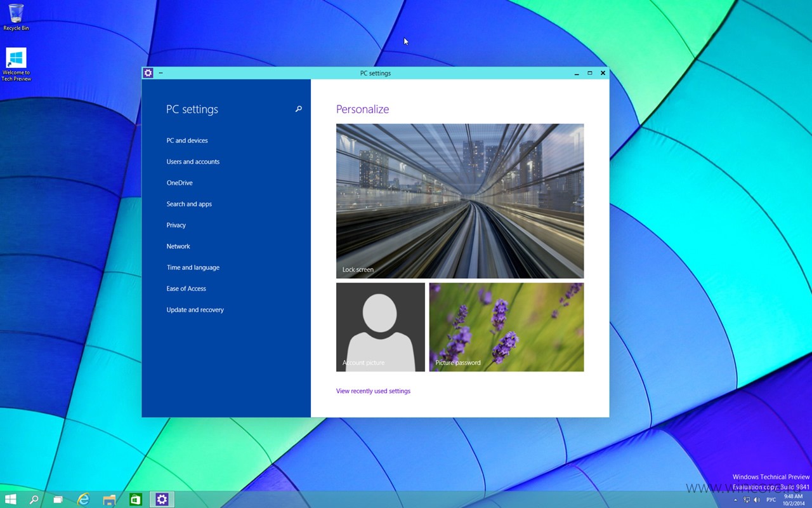Open Privacy settings
This screenshot has width=812, height=508.
pos(176,225)
